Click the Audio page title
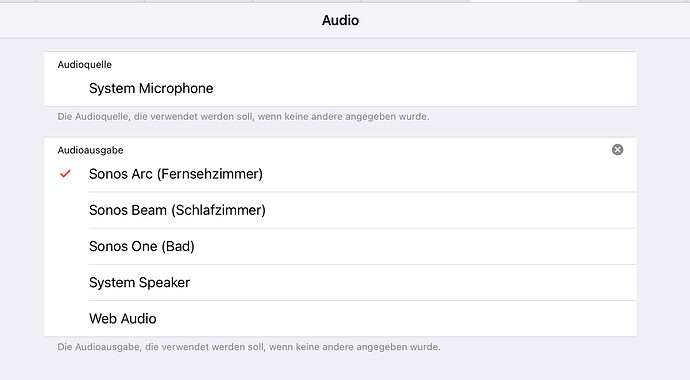 (x=340, y=20)
